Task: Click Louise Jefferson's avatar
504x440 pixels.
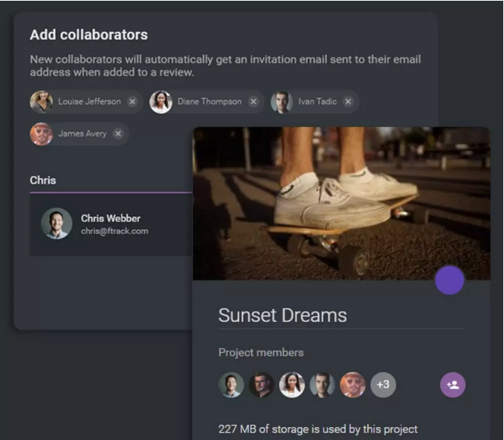Action: (x=42, y=102)
